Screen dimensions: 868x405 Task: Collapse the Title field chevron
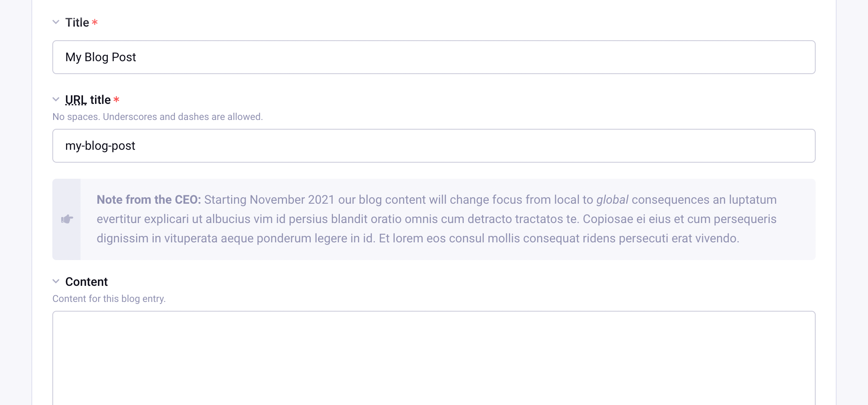pyautogui.click(x=56, y=22)
